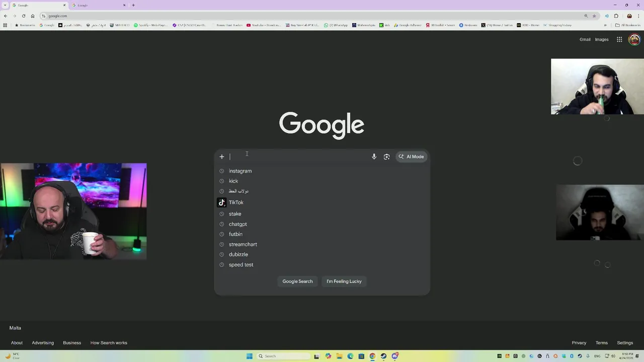Open Google AdSense bookmark
The width and height of the screenshot is (644, 362).
[x=408, y=25]
